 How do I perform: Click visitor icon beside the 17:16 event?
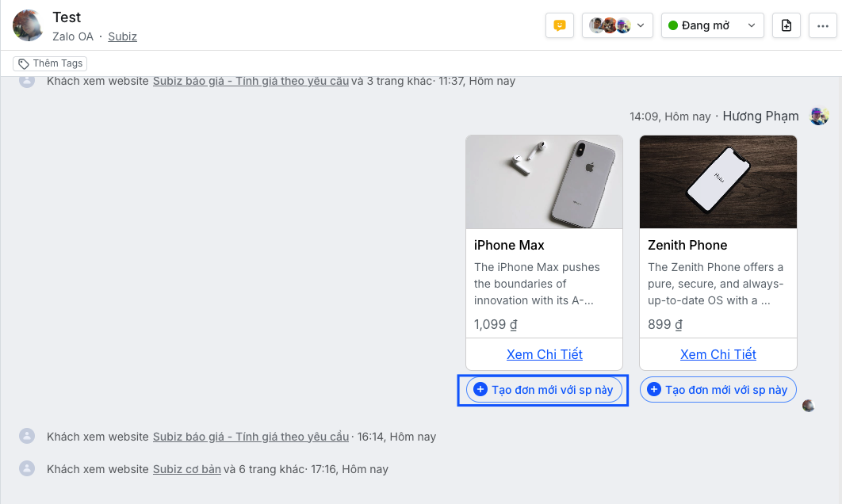[x=27, y=468]
